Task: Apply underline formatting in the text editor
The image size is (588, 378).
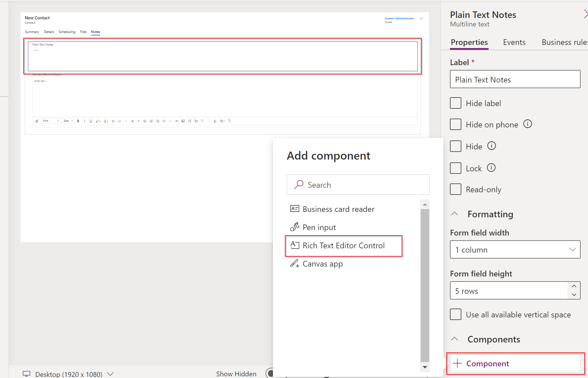Action: pos(91,121)
